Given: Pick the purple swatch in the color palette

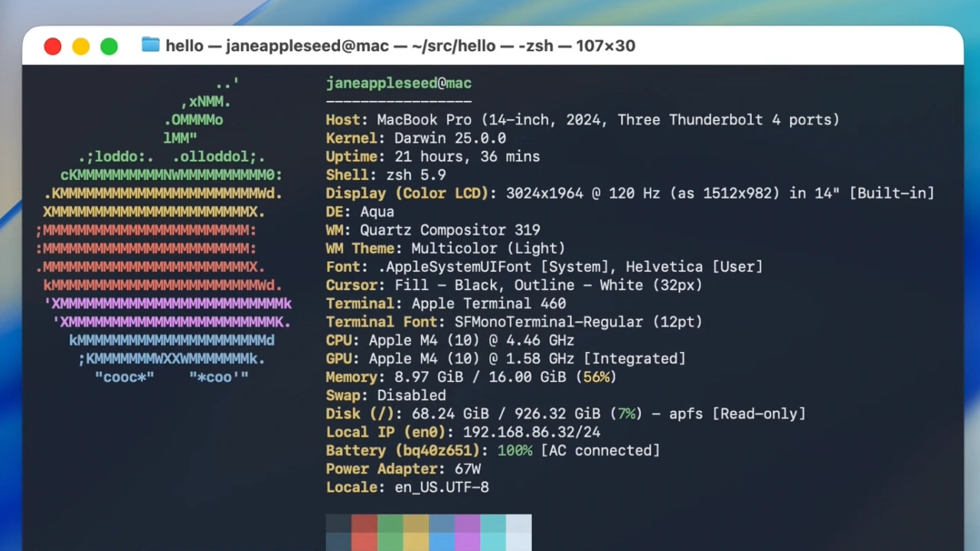Looking at the screenshot, I should (x=467, y=533).
